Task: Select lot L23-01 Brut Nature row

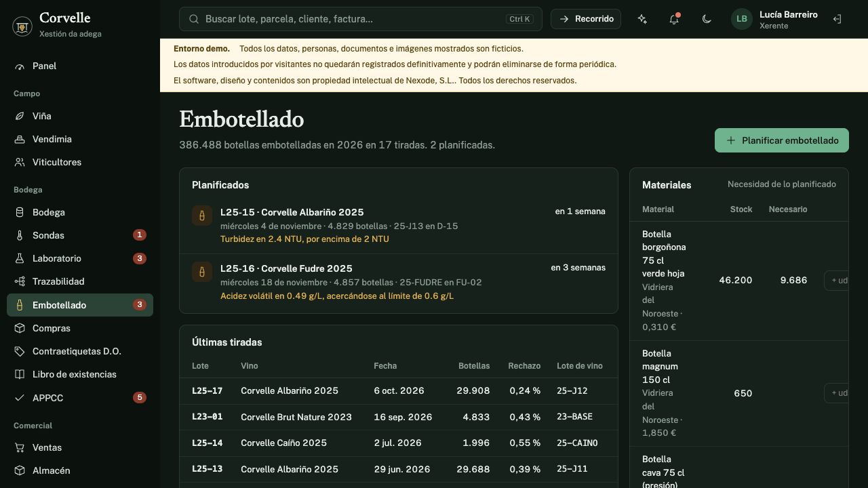Action: coord(399,417)
